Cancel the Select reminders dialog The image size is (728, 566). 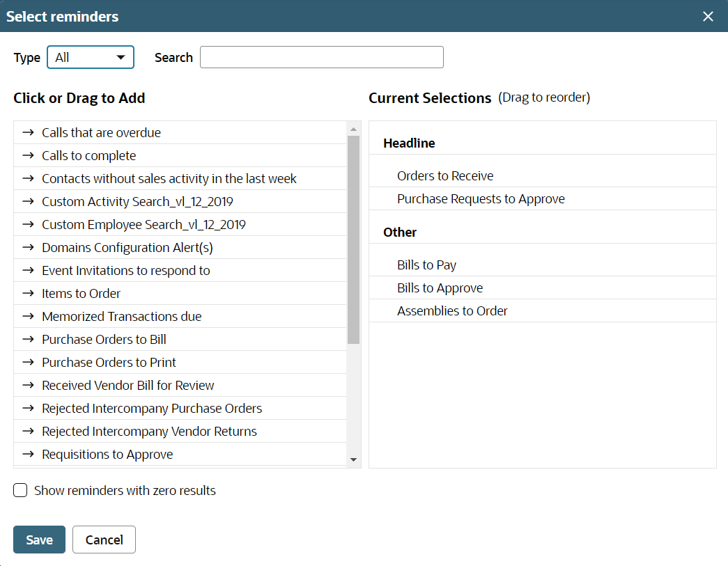[x=104, y=540]
